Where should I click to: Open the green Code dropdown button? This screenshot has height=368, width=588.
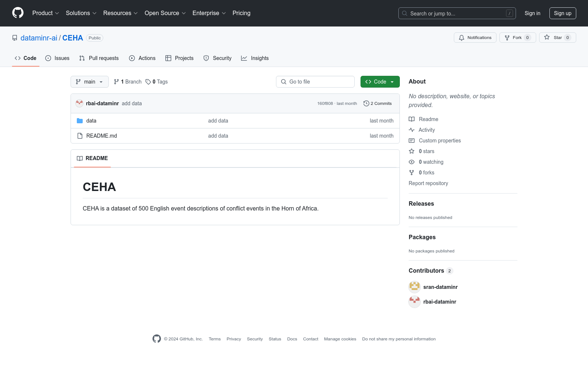click(x=380, y=82)
